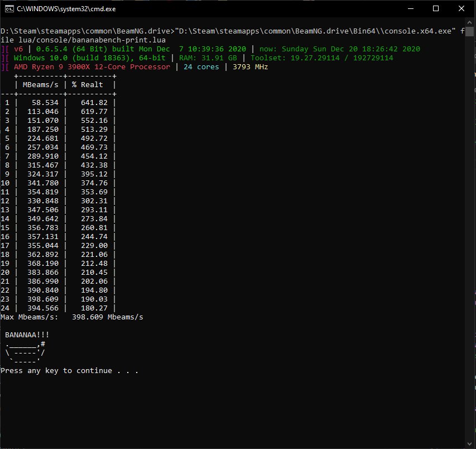Image resolution: width=476 pixels, height=449 pixels.
Task: Click the BANANAA!!! text
Action: tap(27, 335)
